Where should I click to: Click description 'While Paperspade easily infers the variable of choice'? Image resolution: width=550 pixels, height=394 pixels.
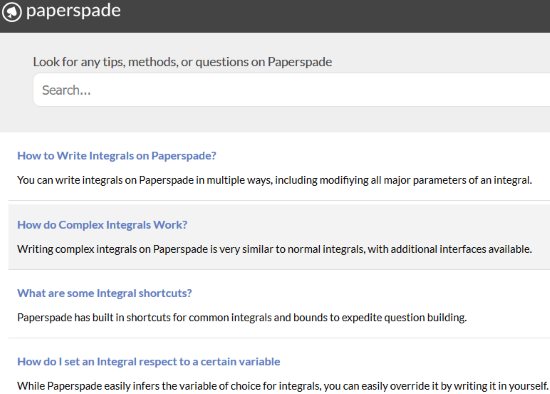(283, 386)
